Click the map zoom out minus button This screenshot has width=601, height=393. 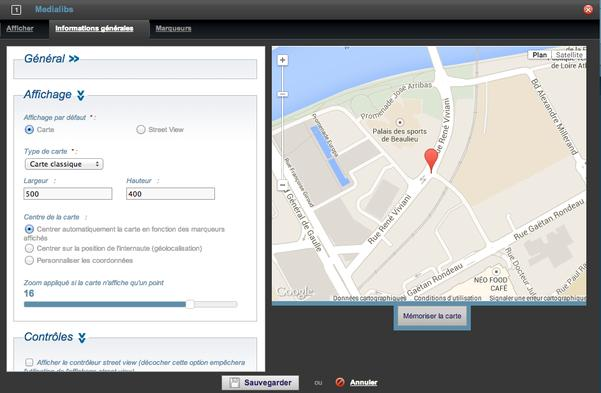(282, 185)
